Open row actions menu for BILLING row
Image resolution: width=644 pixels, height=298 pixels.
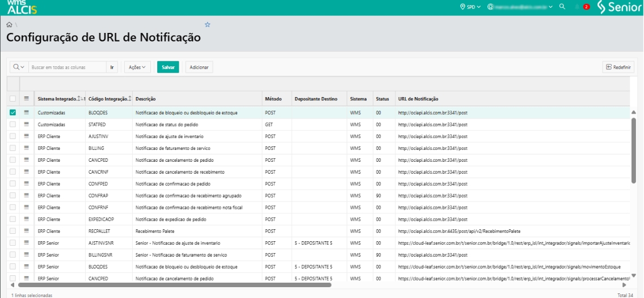[x=26, y=148]
